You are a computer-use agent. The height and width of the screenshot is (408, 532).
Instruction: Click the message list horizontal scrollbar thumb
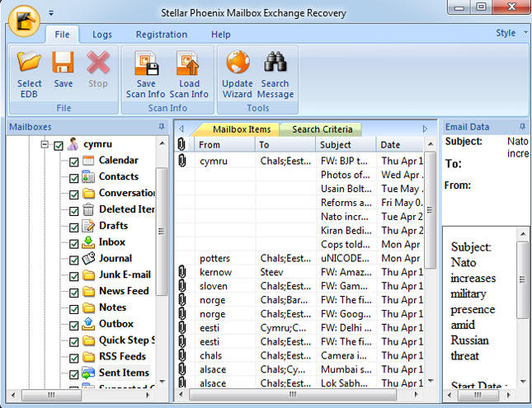(x=293, y=395)
